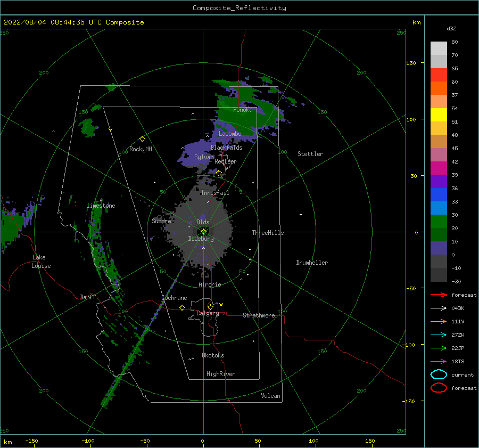
Task: Click the green 22JP arrow legend icon
Action: (439, 348)
